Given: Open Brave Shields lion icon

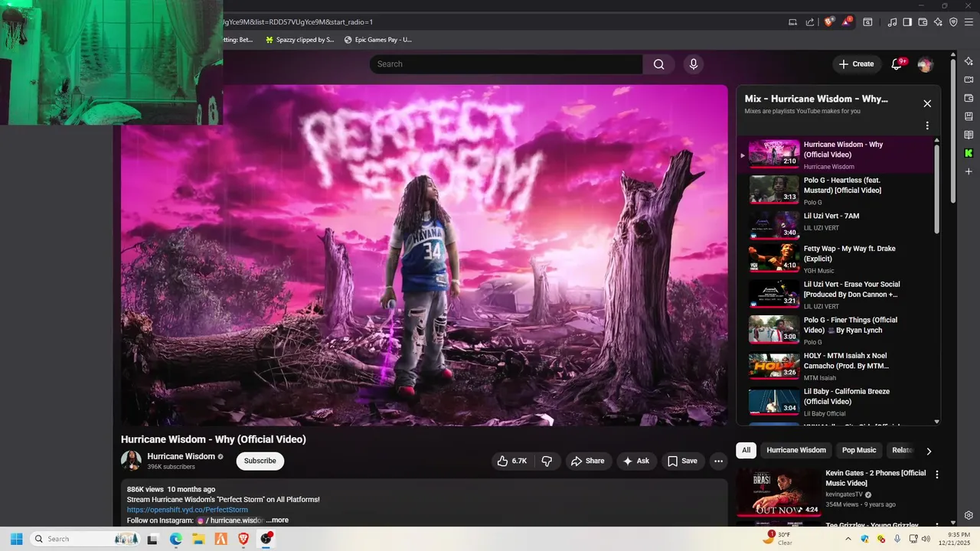Looking at the screenshot, I should point(829,22).
